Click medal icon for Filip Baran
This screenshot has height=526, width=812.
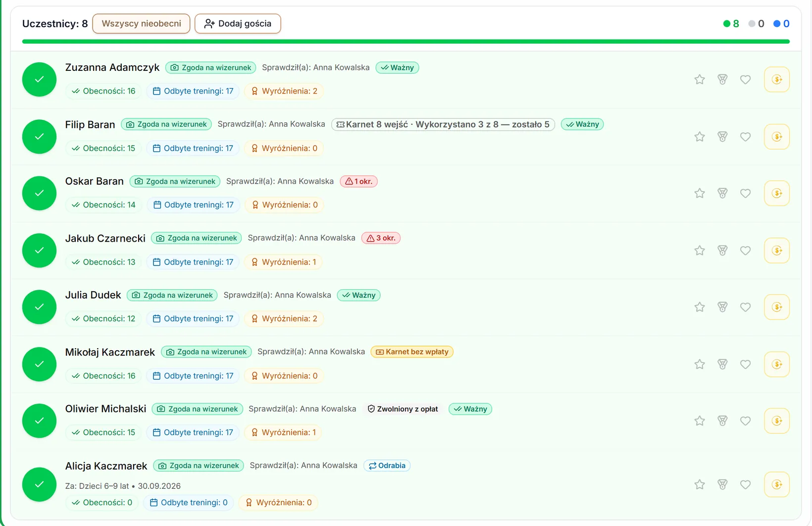coord(722,137)
